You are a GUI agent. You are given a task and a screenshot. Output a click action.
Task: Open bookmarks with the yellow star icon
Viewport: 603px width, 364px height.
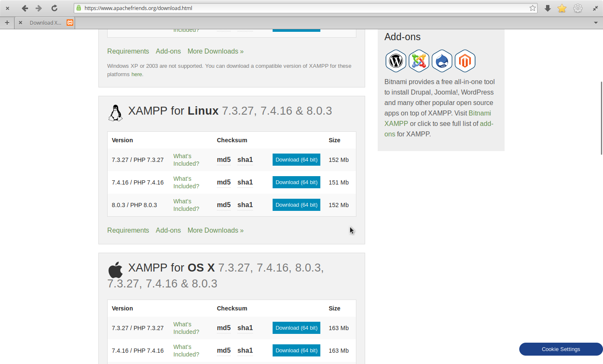[562, 8]
